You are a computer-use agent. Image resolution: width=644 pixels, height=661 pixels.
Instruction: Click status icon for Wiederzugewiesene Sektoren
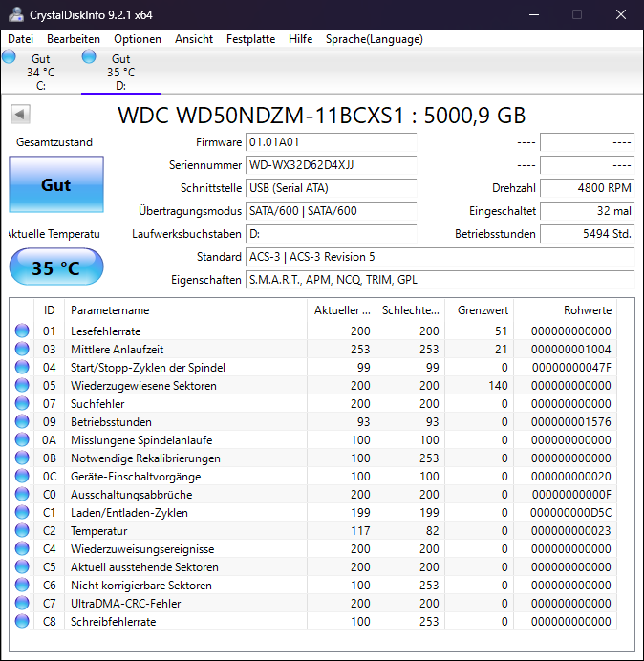point(22,385)
